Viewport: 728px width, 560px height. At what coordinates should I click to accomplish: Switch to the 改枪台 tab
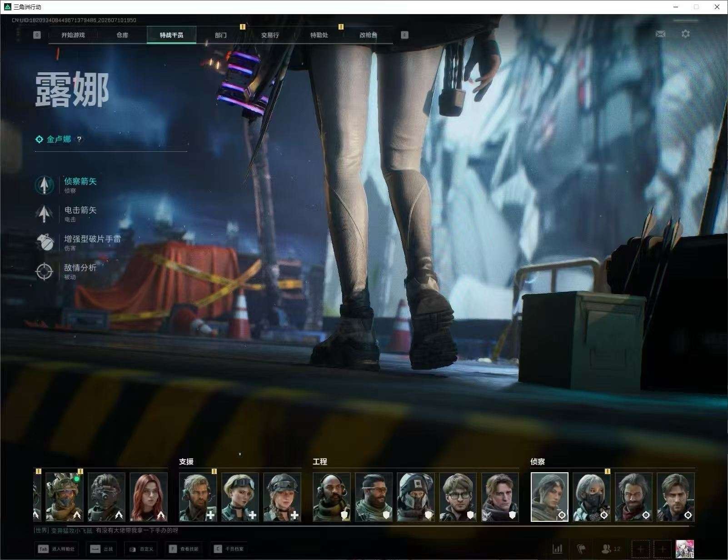[x=368, y=35]
